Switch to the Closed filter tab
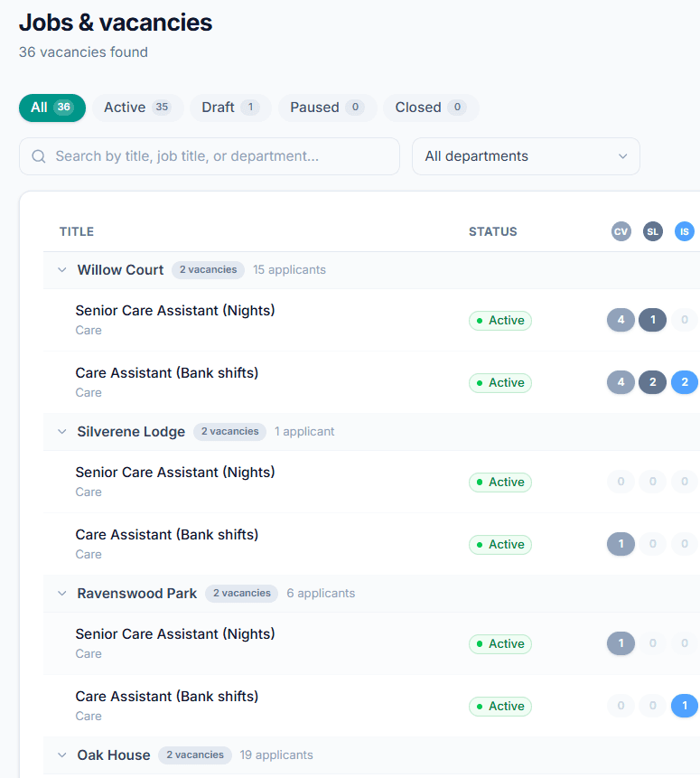Image resolution: width=700 pixels, height=778 pixels. tap(431, 108)
